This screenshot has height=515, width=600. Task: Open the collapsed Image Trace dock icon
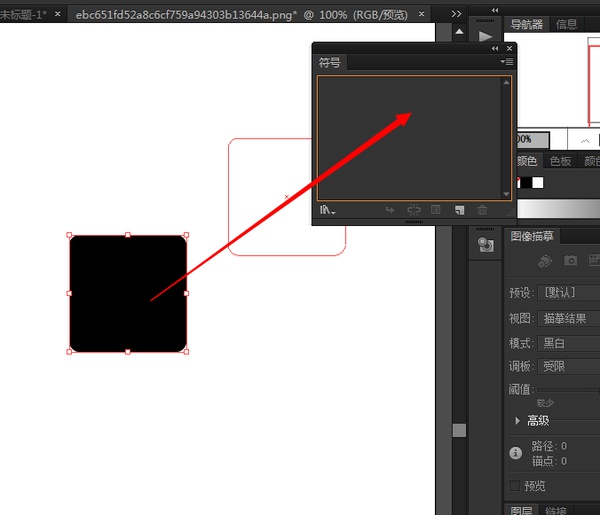(x=486, y=245)
